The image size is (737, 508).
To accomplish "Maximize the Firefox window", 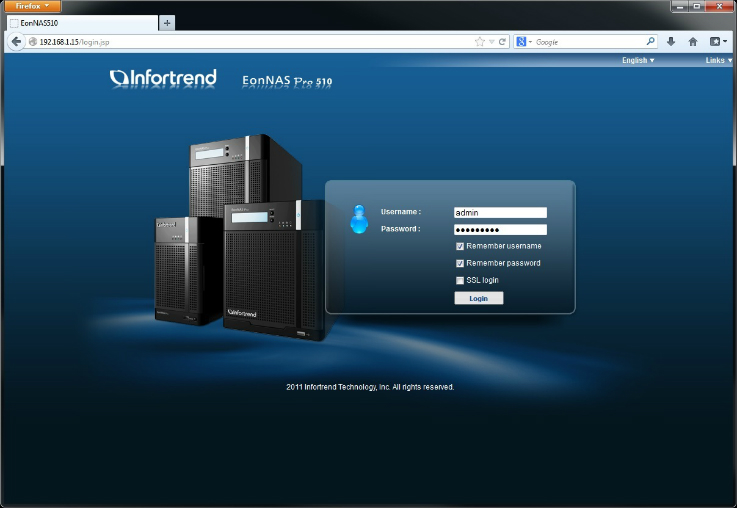I will (x=697, y=6).
